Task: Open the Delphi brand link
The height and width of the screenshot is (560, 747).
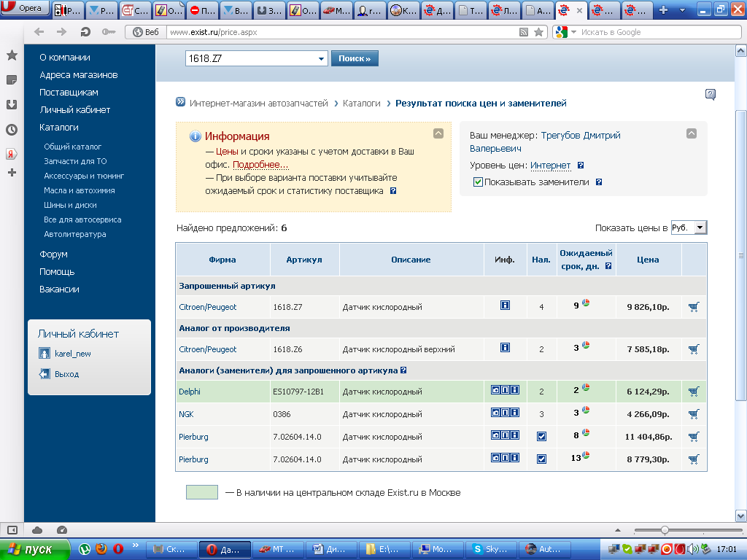Action: click(x=190, y=392)
